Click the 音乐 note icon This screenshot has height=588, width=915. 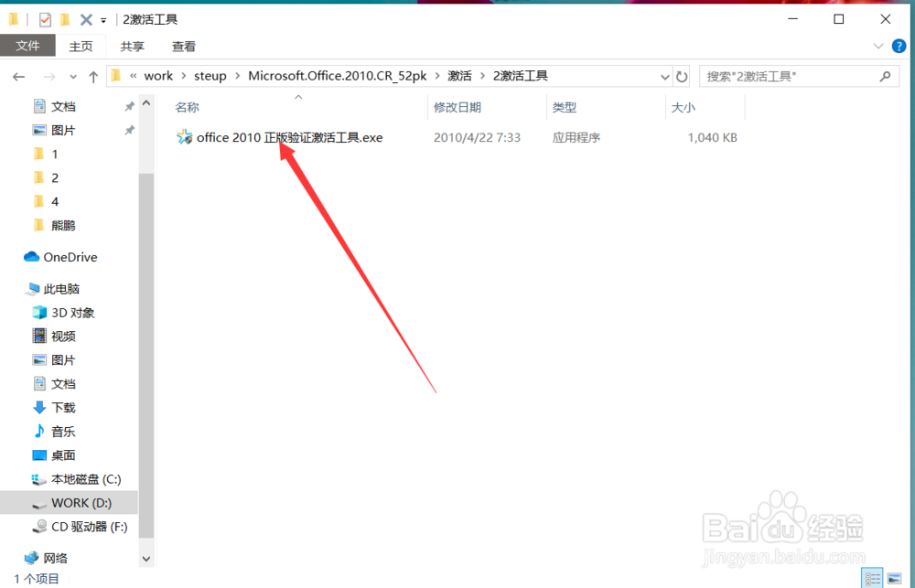click(x=39, y=431)
